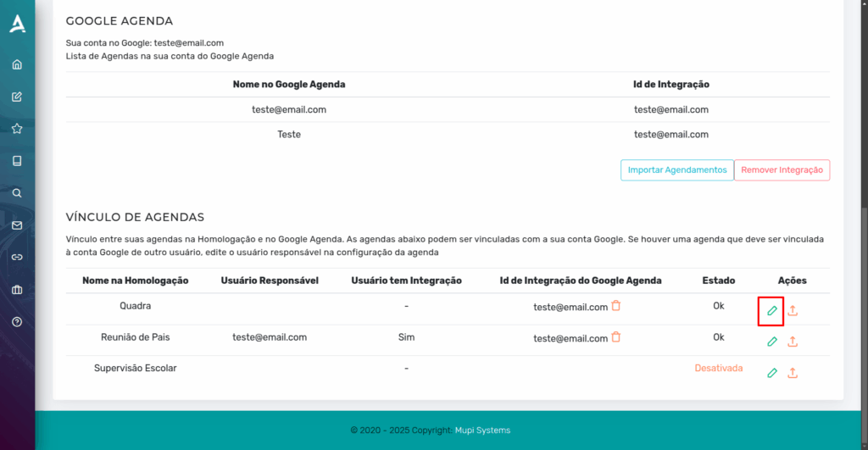868x450 pixels.
Task: Click the Usuário Responsável column header
Action: [270, 281]
